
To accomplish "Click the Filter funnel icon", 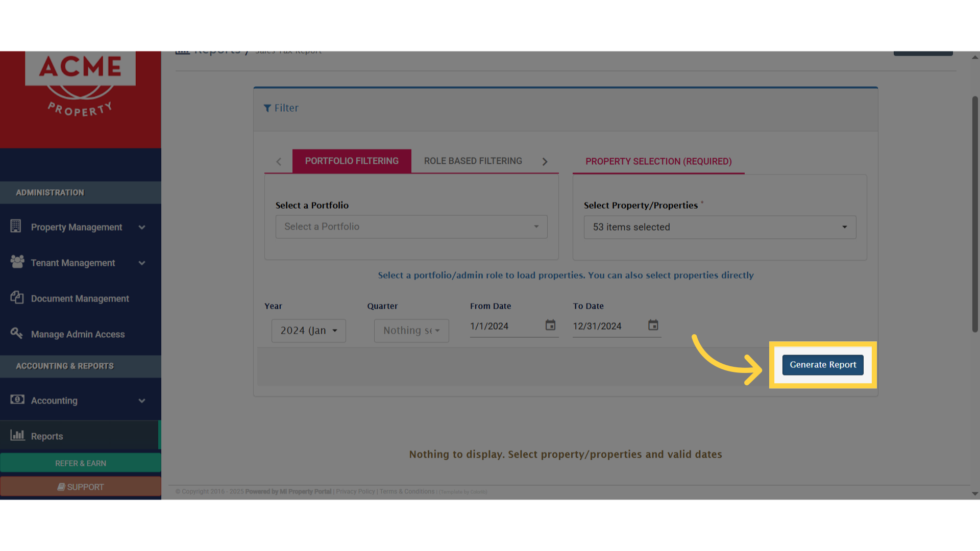I will click(267, 108).
